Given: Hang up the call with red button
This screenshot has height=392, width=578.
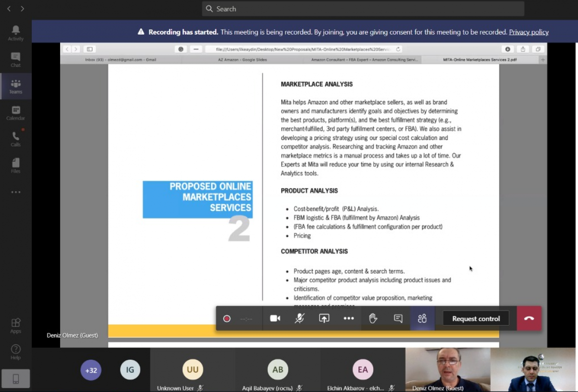Looking at the screenshot, I should [x=529, y=318].
